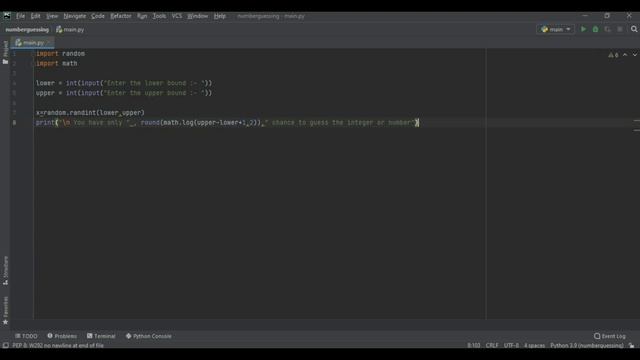Screen dimensions: 640x360
Task: Open the Structure tool window sidebar
Action: [5, 270]
